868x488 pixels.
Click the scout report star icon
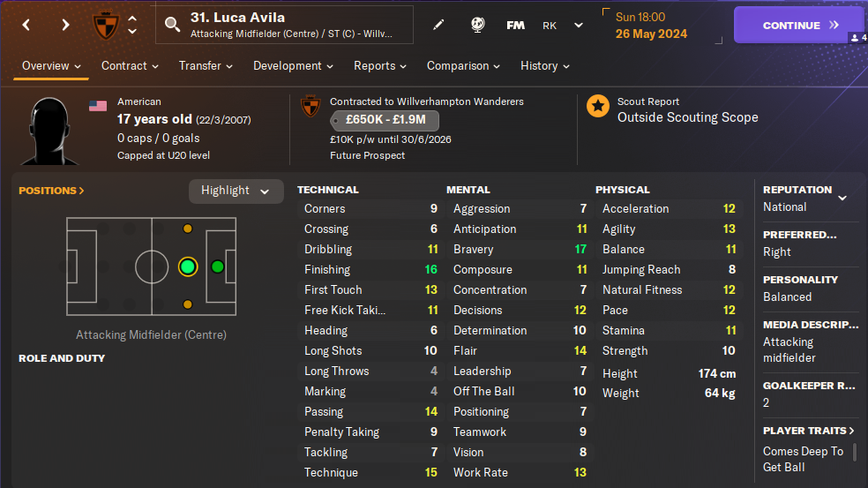pos(598,107)
